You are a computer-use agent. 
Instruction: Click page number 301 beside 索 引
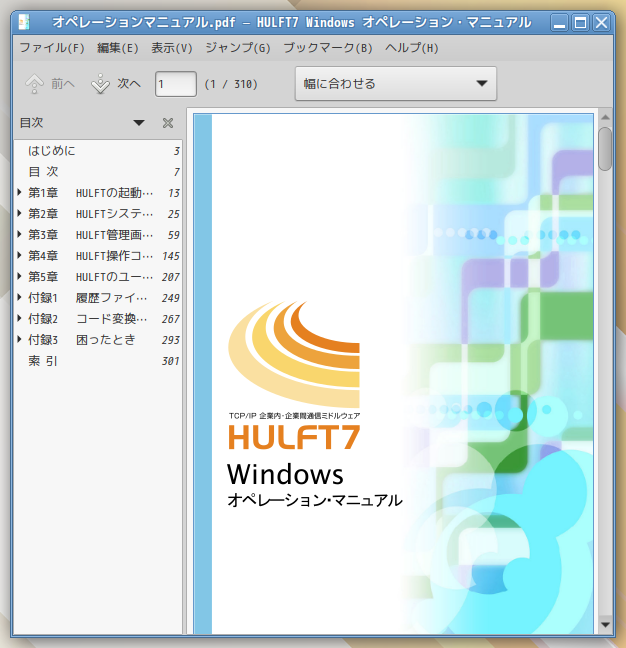tap(170, 361)
